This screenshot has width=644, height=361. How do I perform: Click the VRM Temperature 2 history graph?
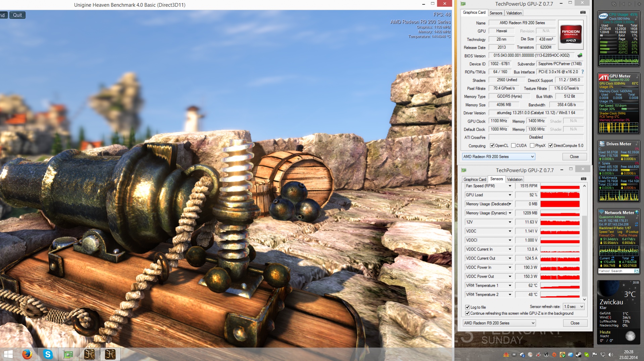560,295
